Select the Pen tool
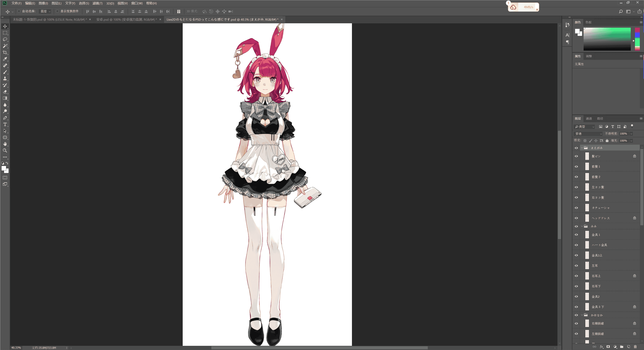644x350 pixels. [5, 118]
